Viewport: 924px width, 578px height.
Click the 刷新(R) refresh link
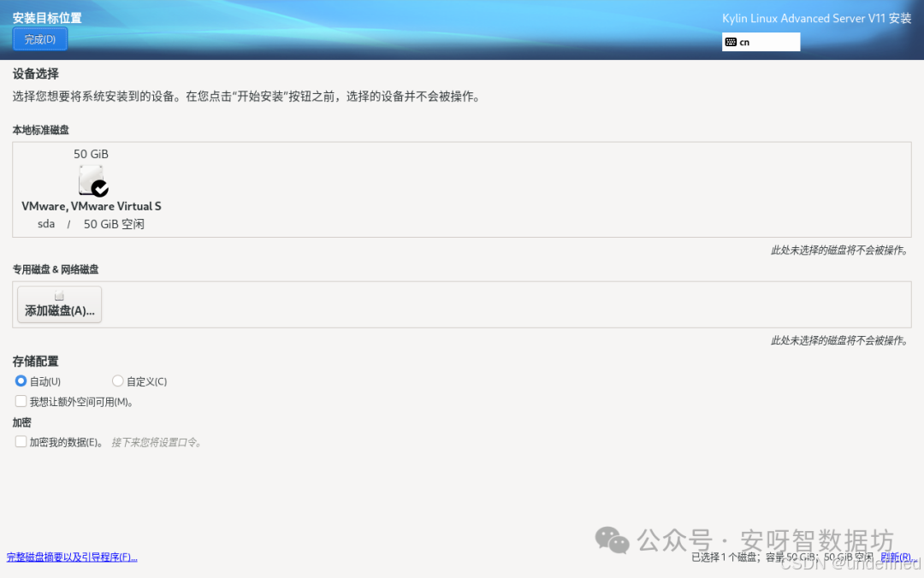coord(898,557)
